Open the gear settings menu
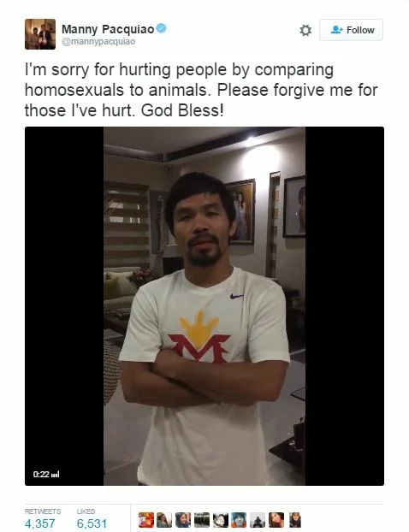Image resolution: width=409 pixels, height=532 pixels. pyautogui.click(x=305, y=30)
